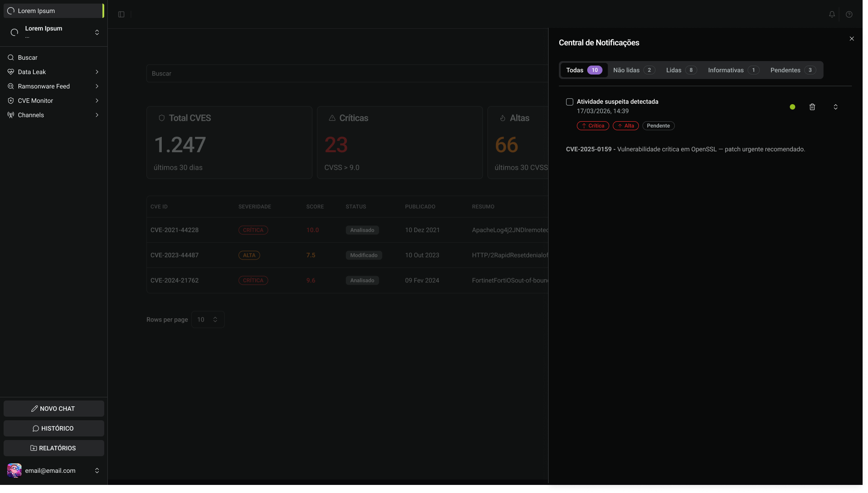Click the NOVO CHAT button
This screenshot has height=493, width=868.
click(53, 409)
